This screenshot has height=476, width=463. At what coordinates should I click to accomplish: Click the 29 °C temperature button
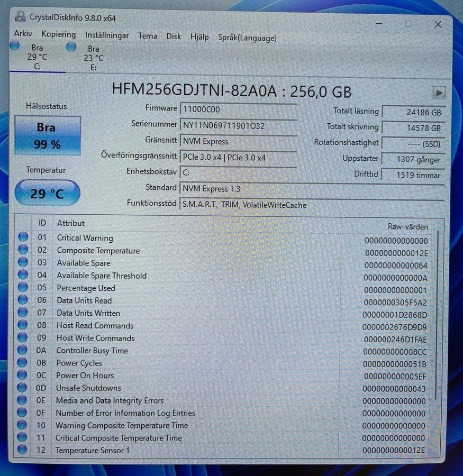tap(47, 194)
